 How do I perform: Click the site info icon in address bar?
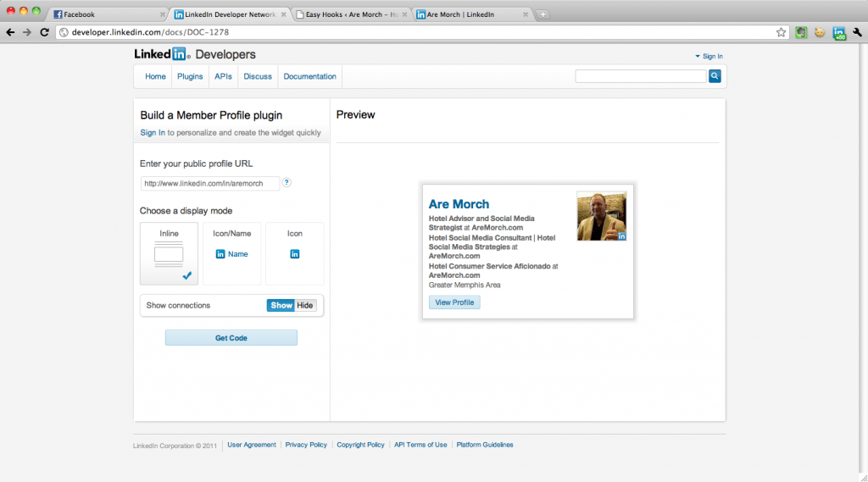click(64, 32)
